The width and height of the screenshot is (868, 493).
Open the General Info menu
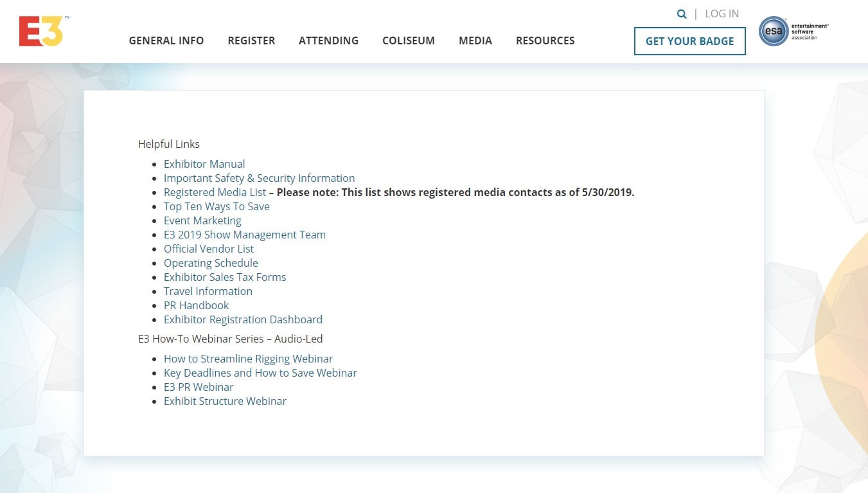point(166,40)
